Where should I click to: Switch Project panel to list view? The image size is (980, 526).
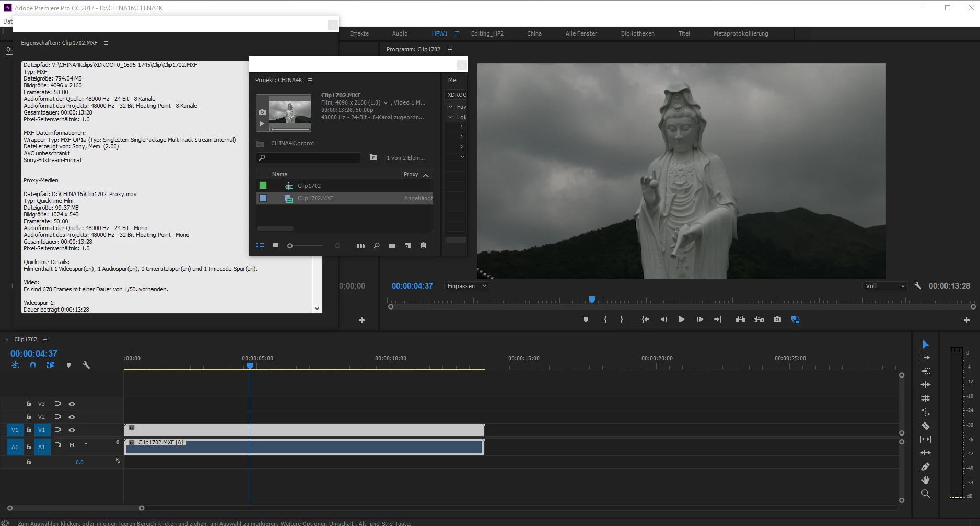tap(260, 246)
